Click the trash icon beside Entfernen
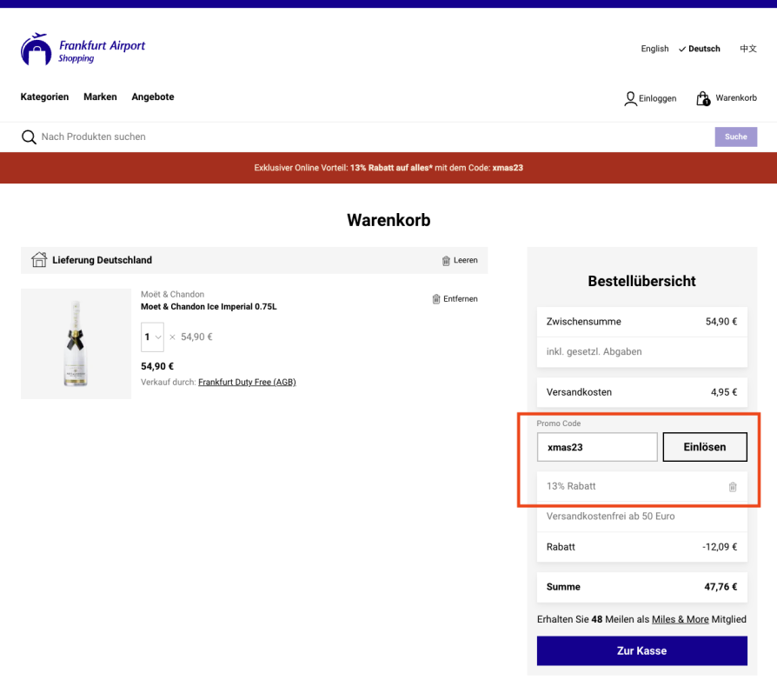Image resolution: width=777 pixels, height=700 pixels. tap(436, 299)
